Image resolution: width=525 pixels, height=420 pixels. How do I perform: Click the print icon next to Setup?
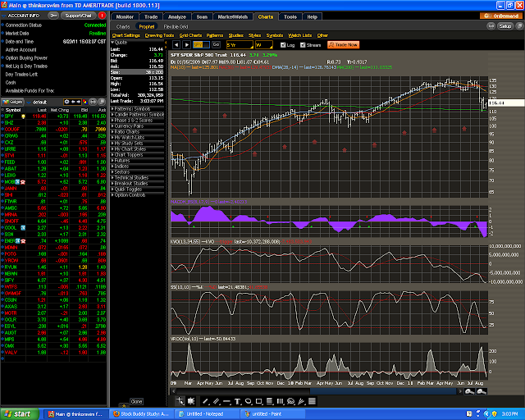[x=491, y=26]
